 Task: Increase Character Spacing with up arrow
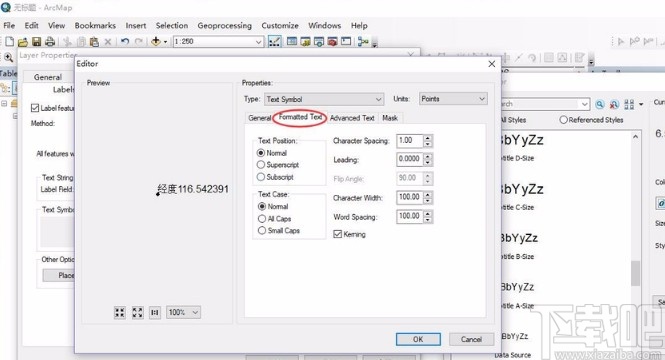click(428, 138)
